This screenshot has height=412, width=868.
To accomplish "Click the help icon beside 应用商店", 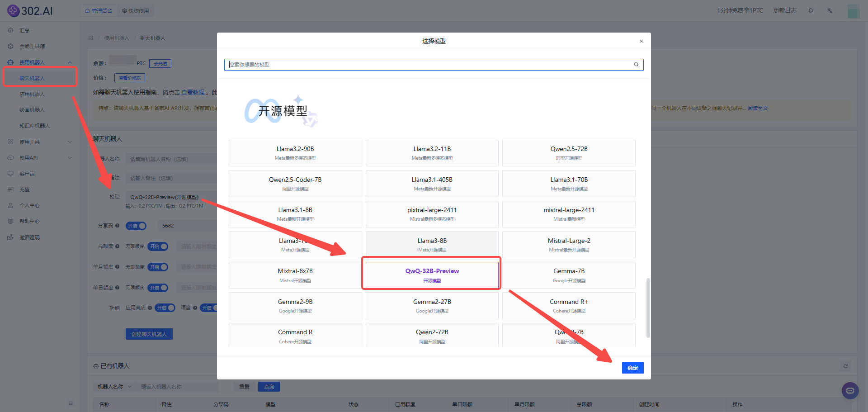I will tap(150, 308).
